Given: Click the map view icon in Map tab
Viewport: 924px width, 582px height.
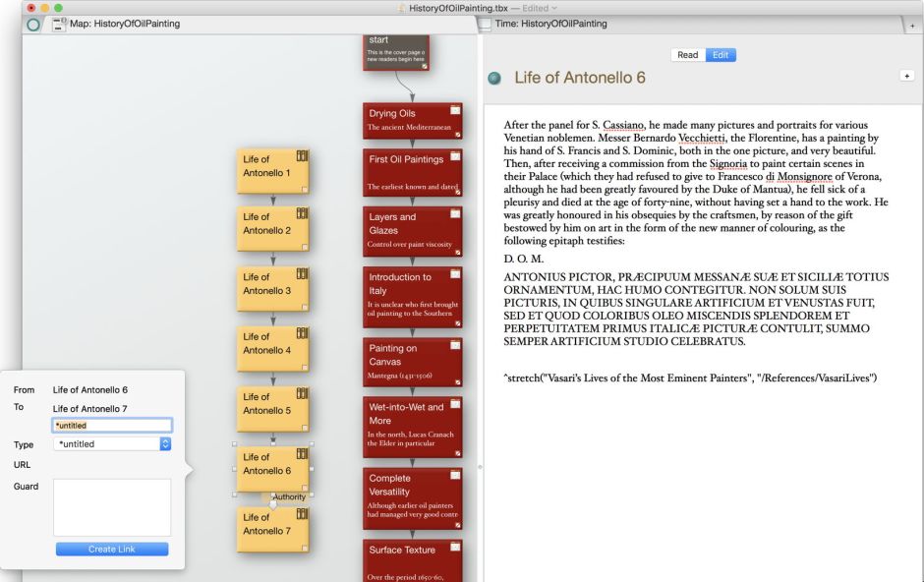Looking at the screenshot, I should 59,24.
